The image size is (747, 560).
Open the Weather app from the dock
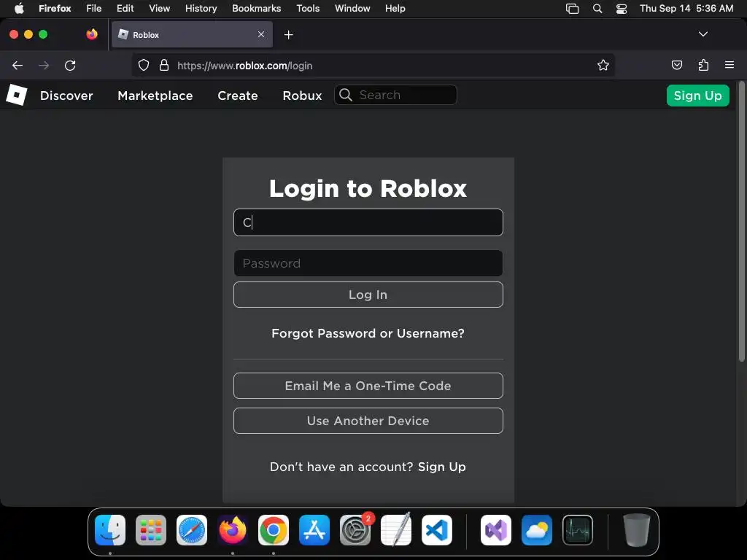[537, 530]
